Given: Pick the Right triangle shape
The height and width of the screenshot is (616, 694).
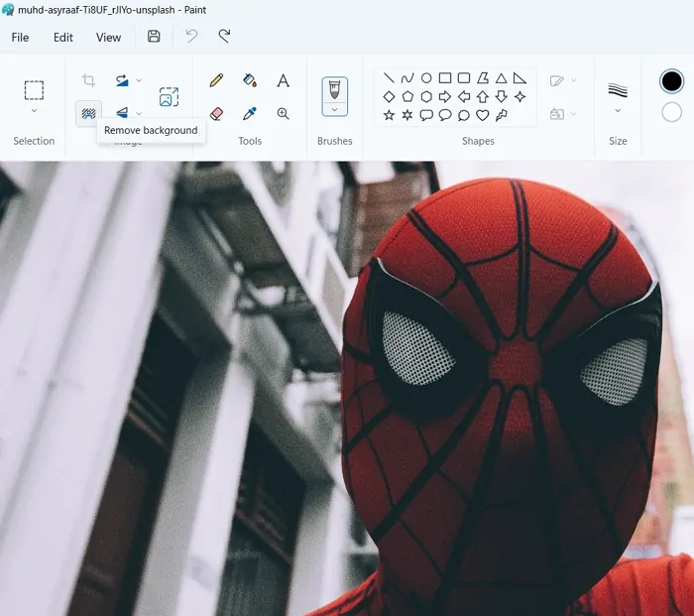Looking at the screenshot, I should [x=520, y=78].
